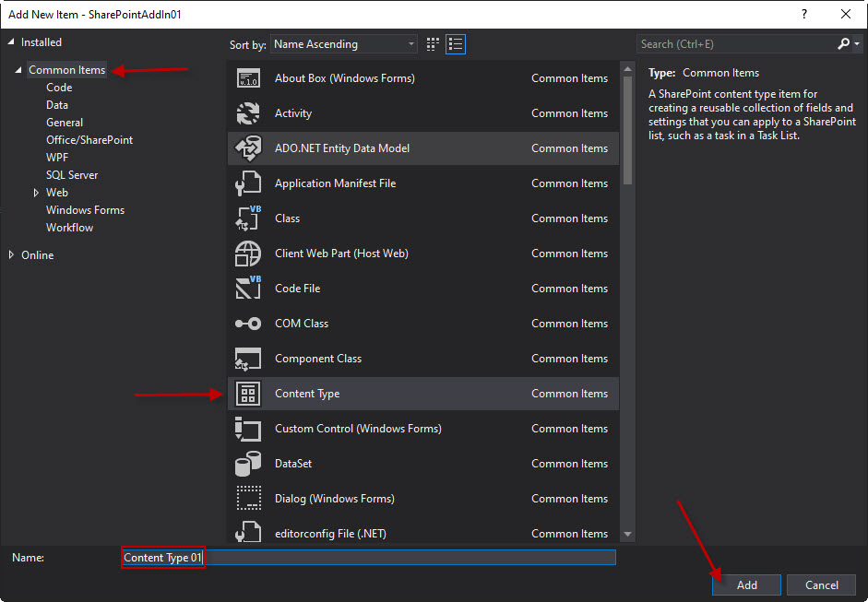Select the Online section label
This screenshot has width=868, height=602.
[x=38, y=255]
